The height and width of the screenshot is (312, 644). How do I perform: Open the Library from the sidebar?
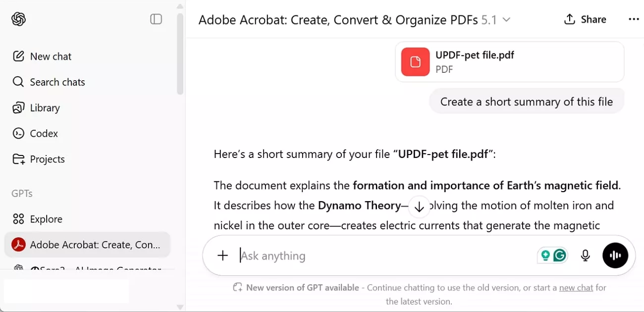[19, 107]
